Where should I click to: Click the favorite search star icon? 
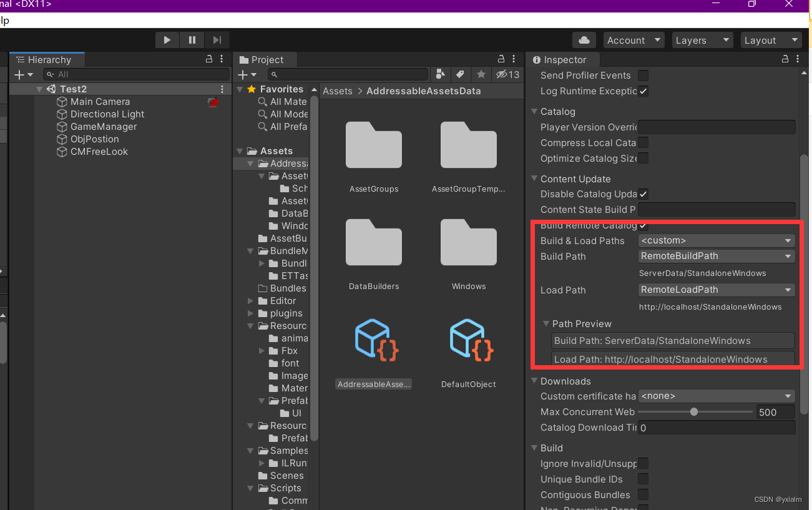coord(481,74)
